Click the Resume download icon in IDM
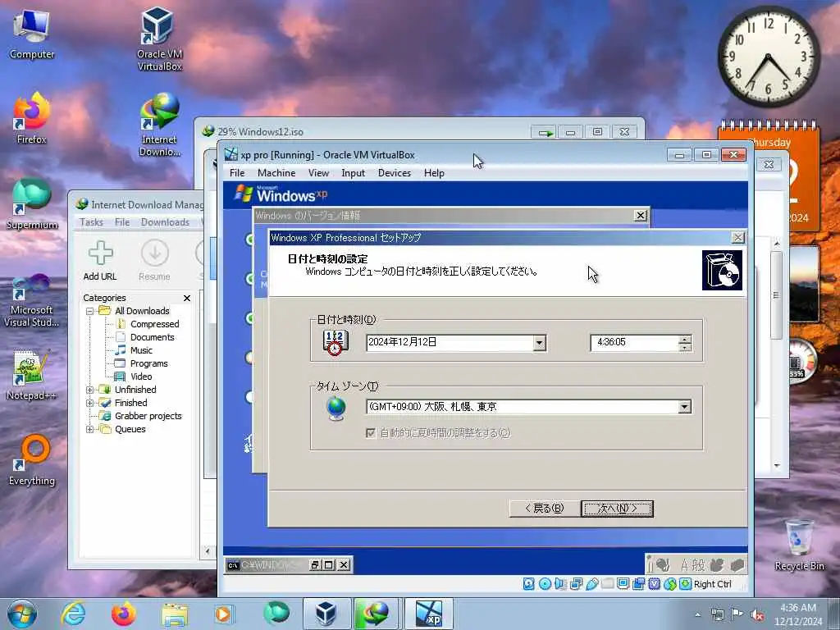 (155, 253)
